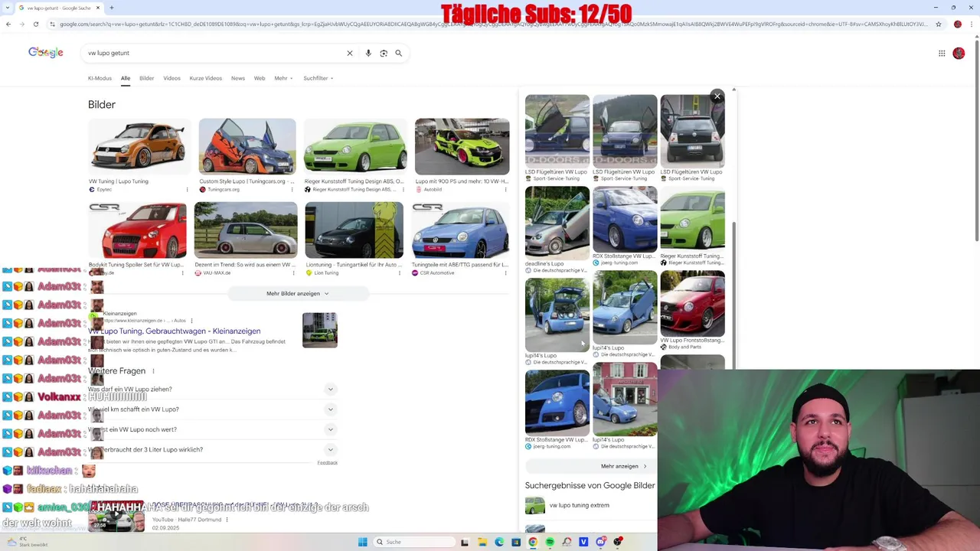The image size is (980, 551).
Task: Click the Kleinanzeigen result thumbnail
Action: (320, 330)
